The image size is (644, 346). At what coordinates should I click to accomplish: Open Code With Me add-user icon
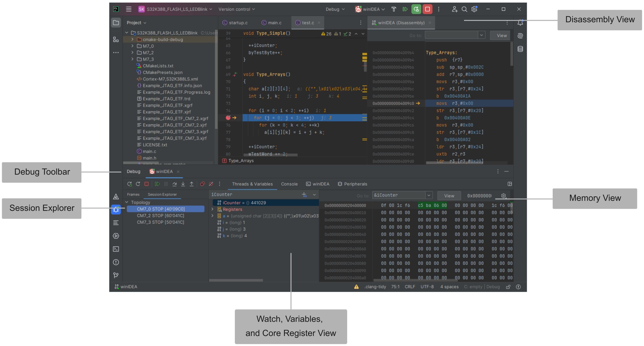point(454,9)
